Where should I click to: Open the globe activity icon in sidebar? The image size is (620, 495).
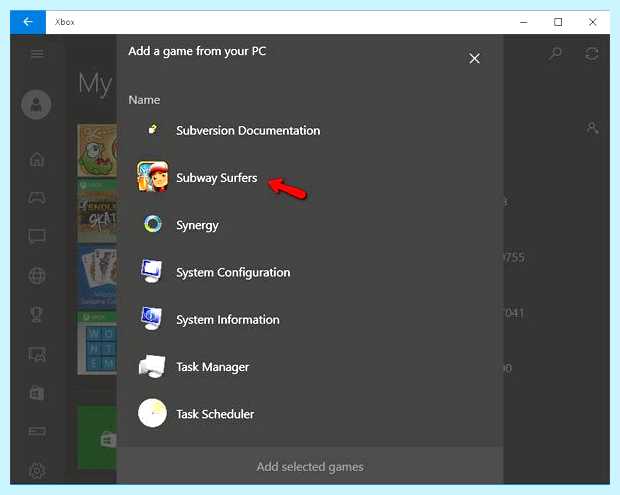pyautogui.click(x=37, y=276)
